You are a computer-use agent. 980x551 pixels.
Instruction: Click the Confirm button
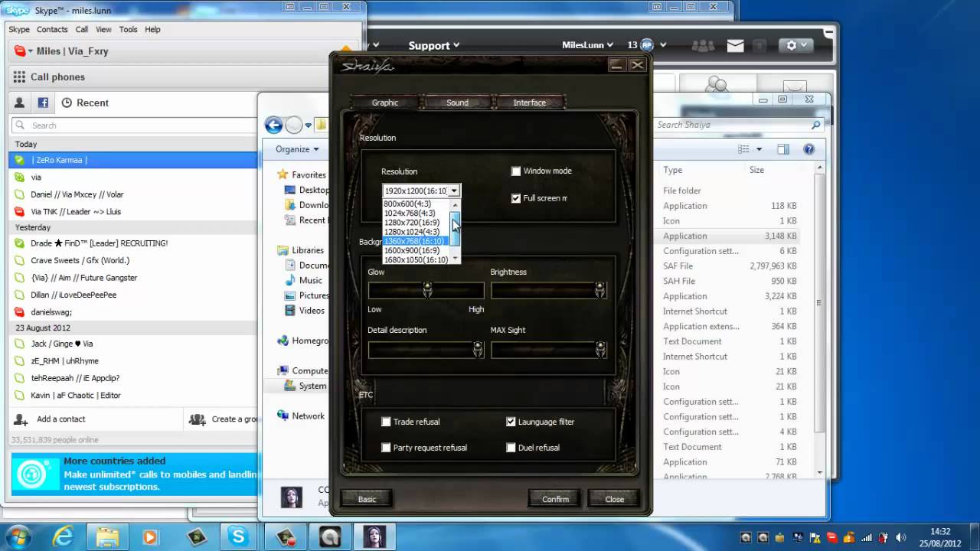pyautogui.click(x=556, y=499)
